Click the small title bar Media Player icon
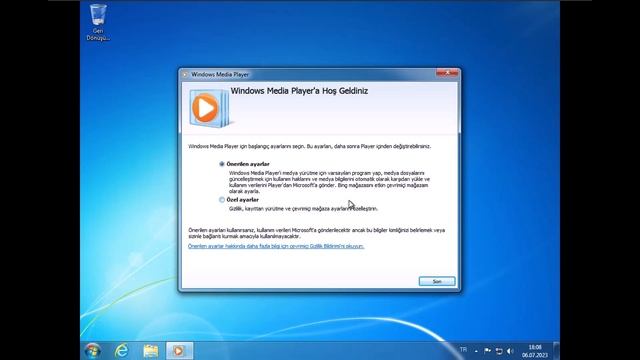This screenshot has width=640, height=360. click(x=185, y=75)
